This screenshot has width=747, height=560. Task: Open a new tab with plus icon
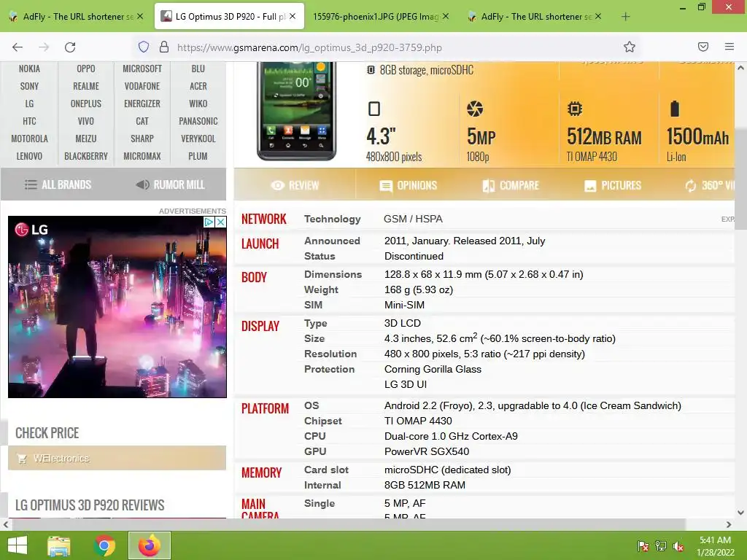(625, 17)
